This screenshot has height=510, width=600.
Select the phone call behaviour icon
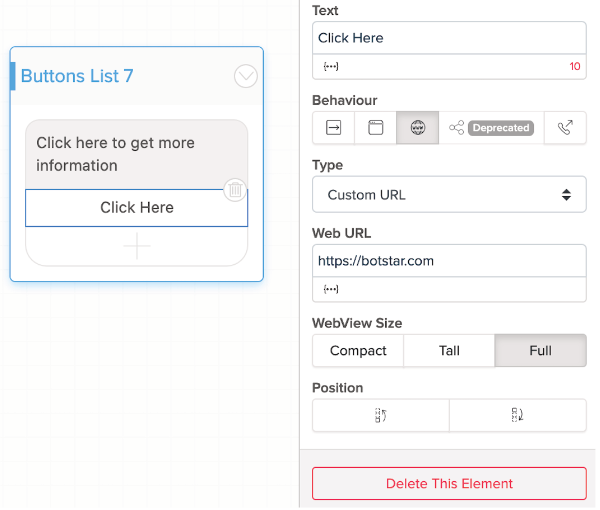[x=566, y=128]
